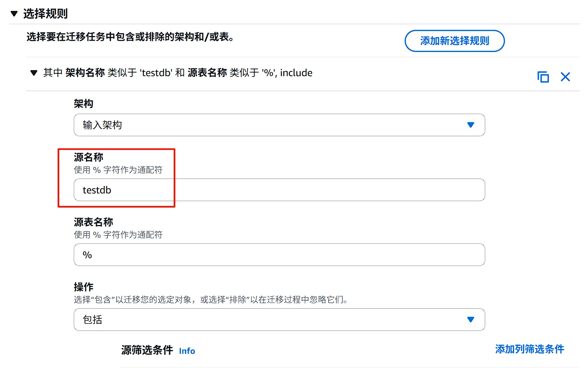Viewport: 588px width, 372px height.
Task: Click the triangle icon beside the 选择规则 heading
Action: (15, 13)
